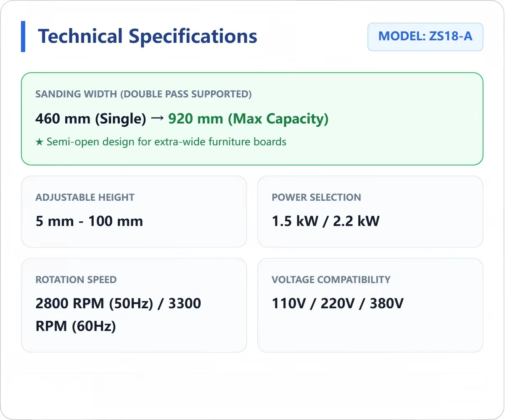Click the Voltage Compatibility label
The image size is (505, 420).
[x=331, y=280]
